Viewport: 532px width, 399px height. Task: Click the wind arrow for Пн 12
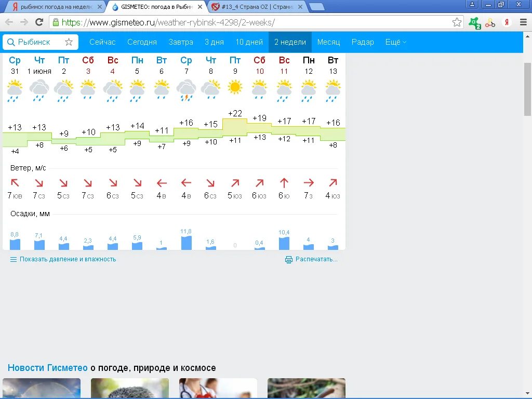point(309,183)
